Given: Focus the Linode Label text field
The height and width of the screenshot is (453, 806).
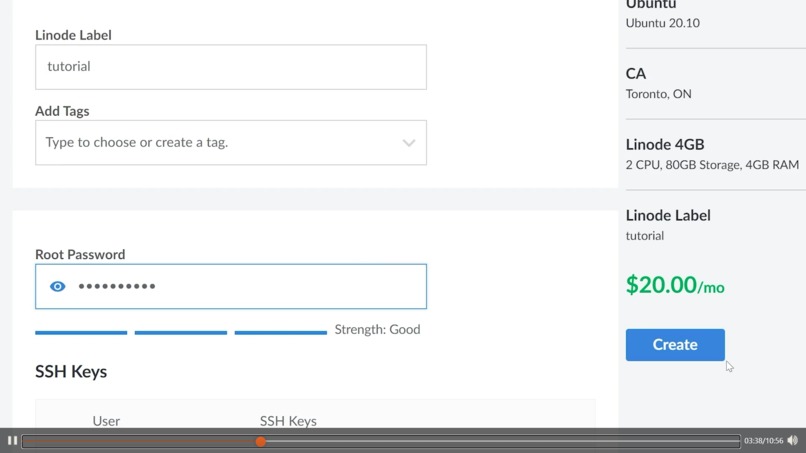Looking at the screenshot, I should coord(231,67).
